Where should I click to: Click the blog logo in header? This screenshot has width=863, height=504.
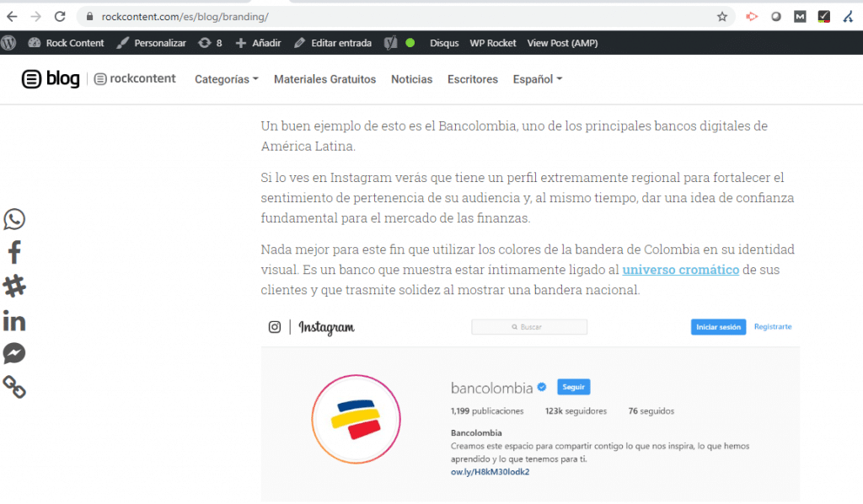[51, 78]
